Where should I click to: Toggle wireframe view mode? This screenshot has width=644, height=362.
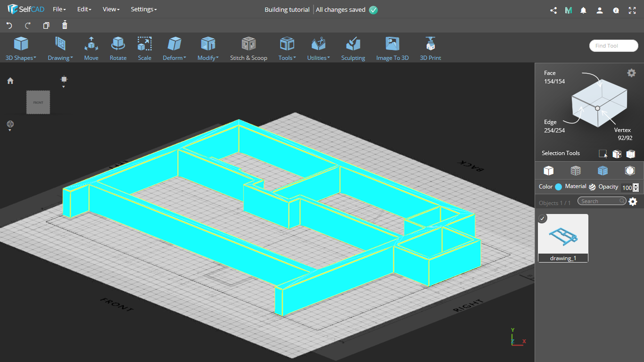tap(576, 170)
